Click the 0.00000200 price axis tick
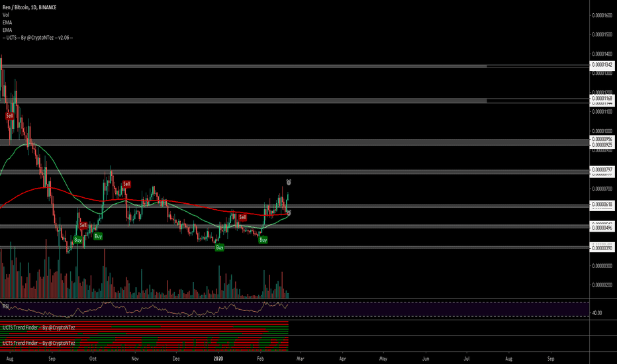The height and width of the screenshot is (364, 617). point(602,285)
